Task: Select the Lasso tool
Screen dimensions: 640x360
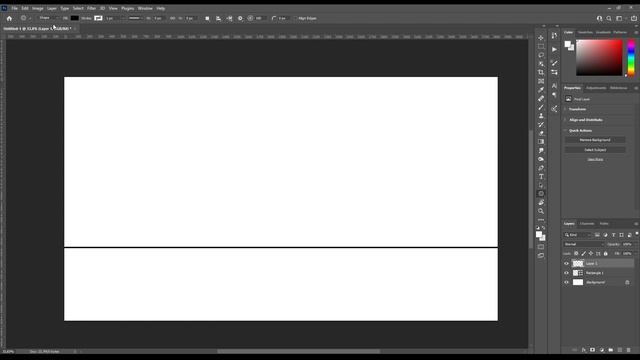Action: point(541,55)
